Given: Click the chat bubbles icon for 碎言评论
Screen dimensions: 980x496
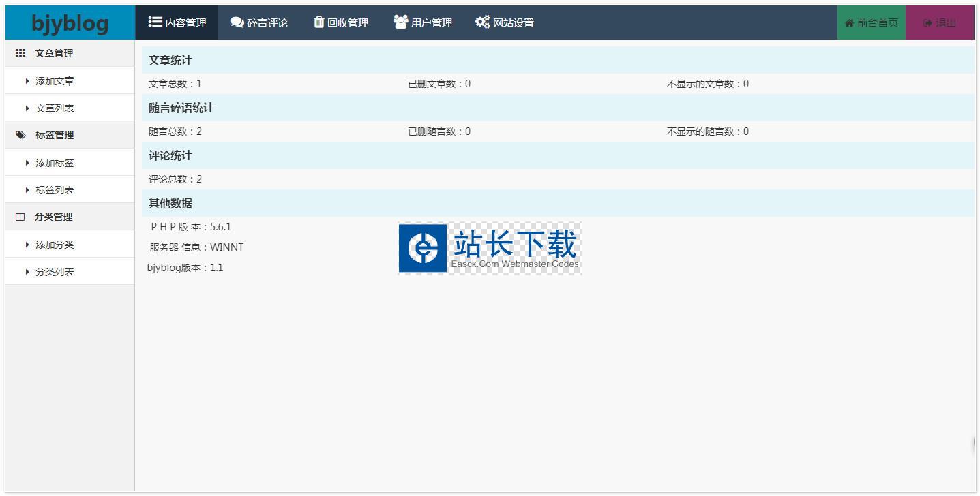Looking at the screenshot, I should click(237, 22).
